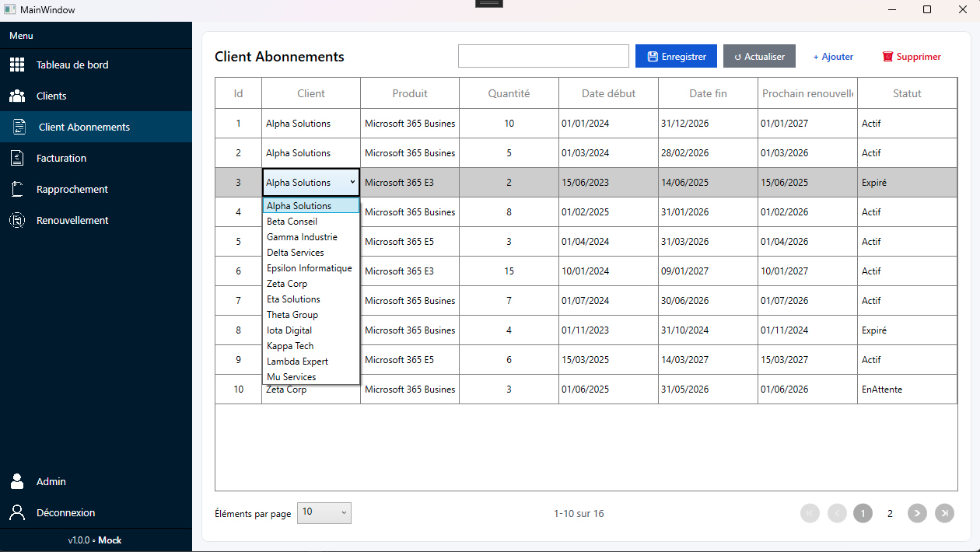This screenshot has height=552, width=980.
Task: Sort by the Date fin column header
Action: pos(708,93)
